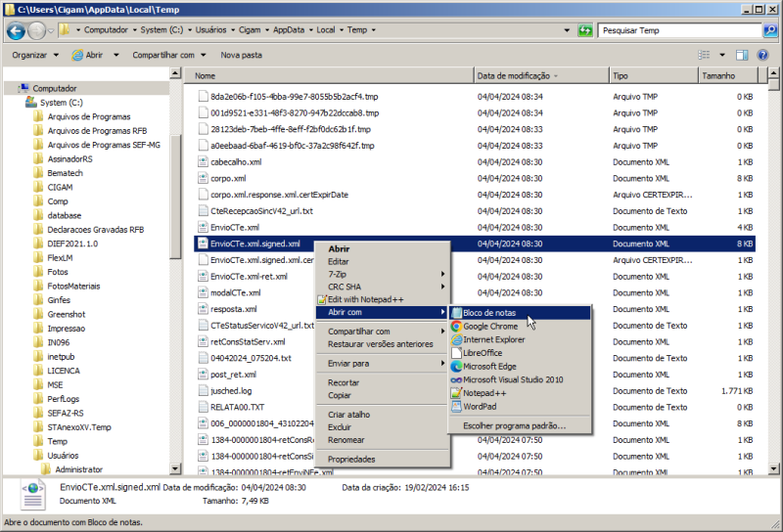
Task: Click Cigam segment in address breadcrumb
Action: pos(250,30)
